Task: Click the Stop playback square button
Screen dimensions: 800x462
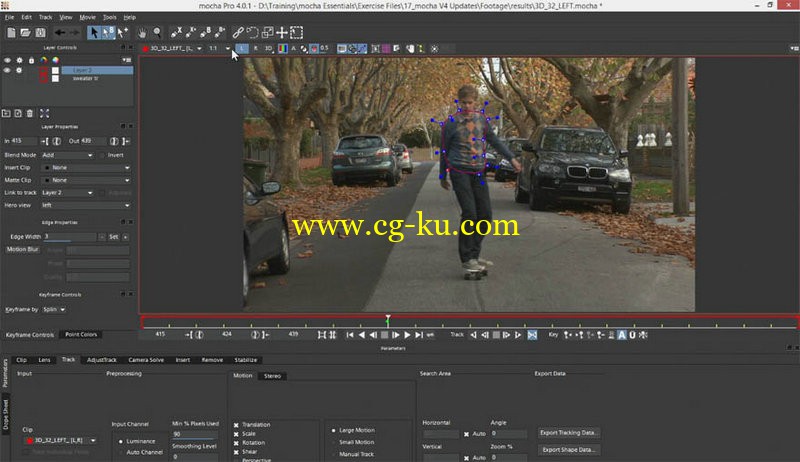Action: point(385,335)
